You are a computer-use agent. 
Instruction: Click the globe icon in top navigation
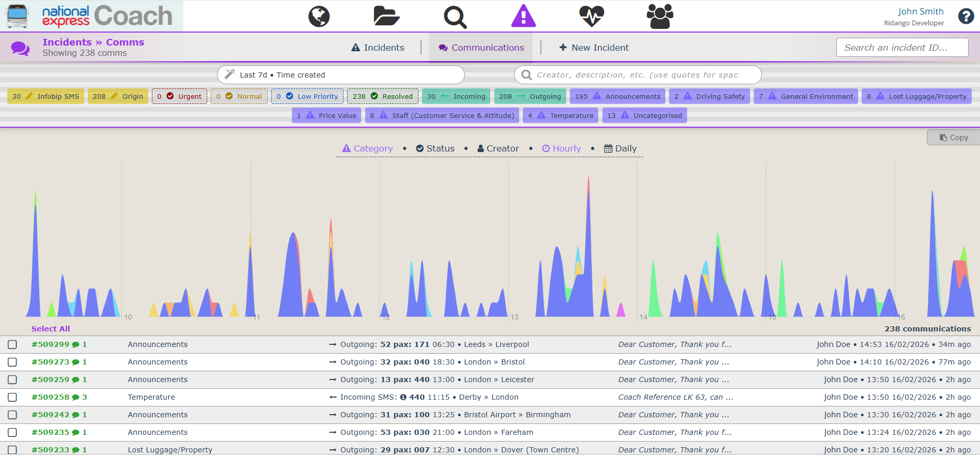click(x=319, y=17)
